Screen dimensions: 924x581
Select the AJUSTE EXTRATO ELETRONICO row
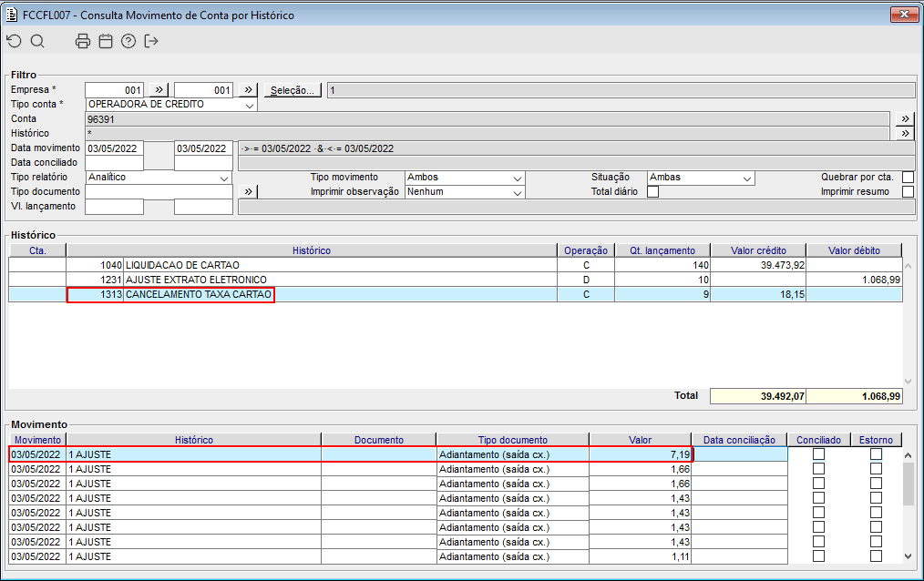[455, 280]
